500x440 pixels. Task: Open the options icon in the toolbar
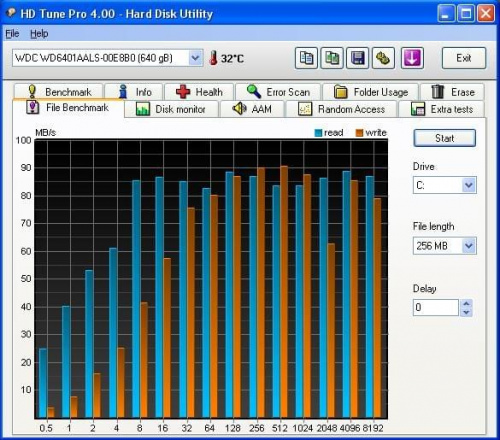pyautogui.click(x=383, y=58)
